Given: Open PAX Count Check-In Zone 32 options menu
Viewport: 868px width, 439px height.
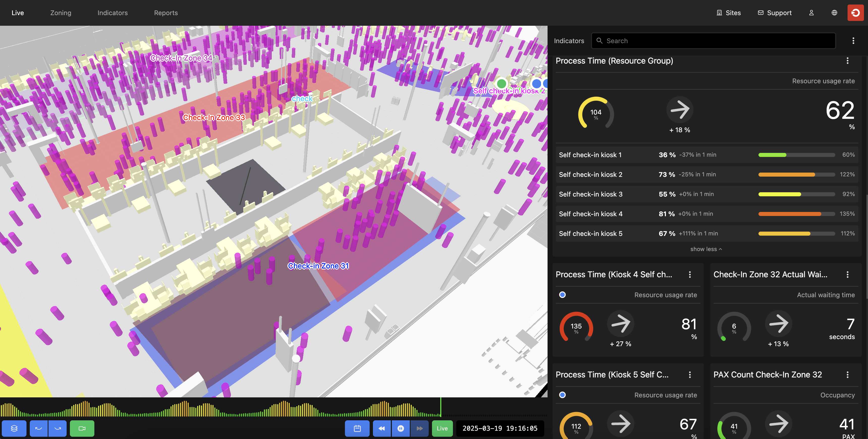Looking at the screenshot, I should click(848, 375).
